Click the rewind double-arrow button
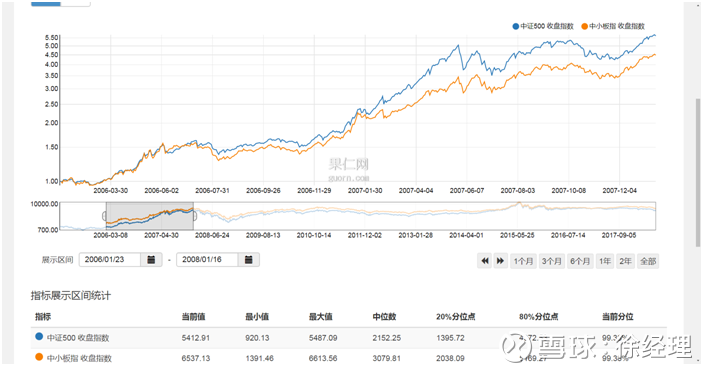The width and height of the screenshot is (703, 366). tap(485, 261)
